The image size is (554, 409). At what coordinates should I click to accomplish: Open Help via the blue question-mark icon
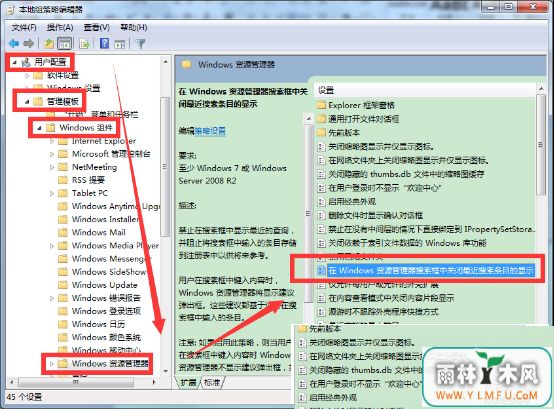(x=104, y=43)
